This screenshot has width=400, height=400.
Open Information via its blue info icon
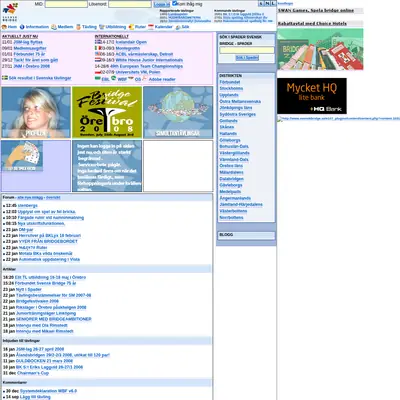tap(22, 27)
